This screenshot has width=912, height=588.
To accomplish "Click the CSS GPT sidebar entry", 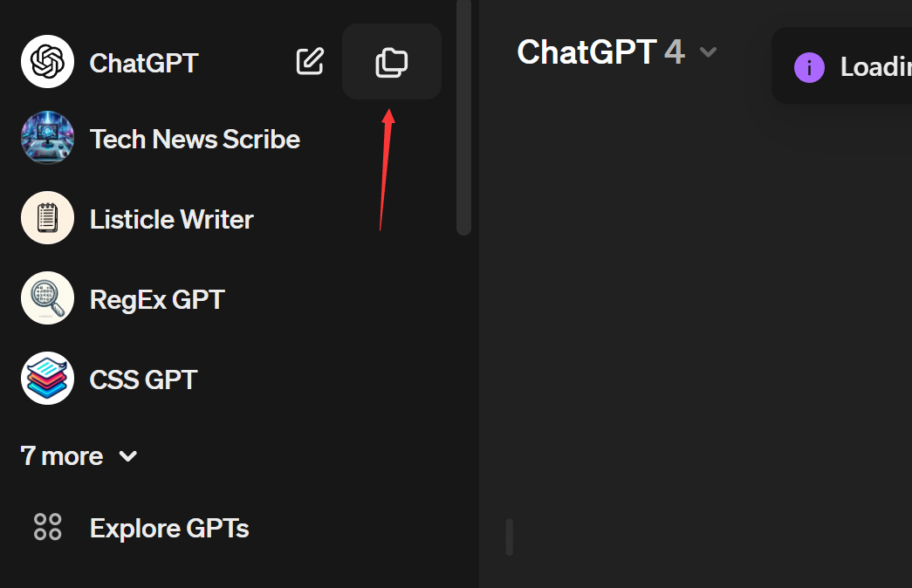I will [x=143, y=378].
